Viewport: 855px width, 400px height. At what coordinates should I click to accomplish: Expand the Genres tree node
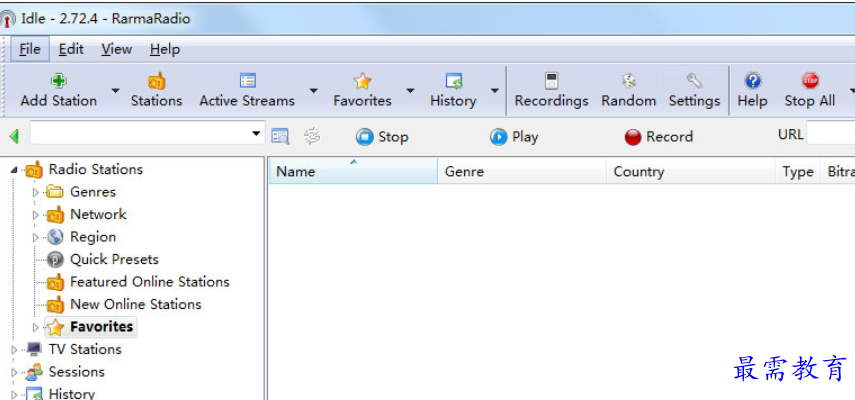35,192
